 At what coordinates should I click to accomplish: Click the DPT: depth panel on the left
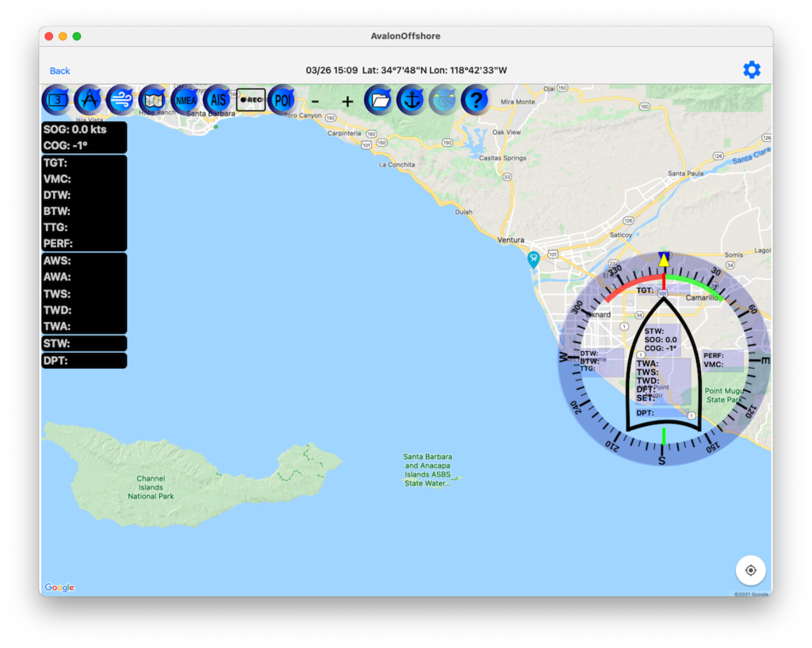click(84, 361)
